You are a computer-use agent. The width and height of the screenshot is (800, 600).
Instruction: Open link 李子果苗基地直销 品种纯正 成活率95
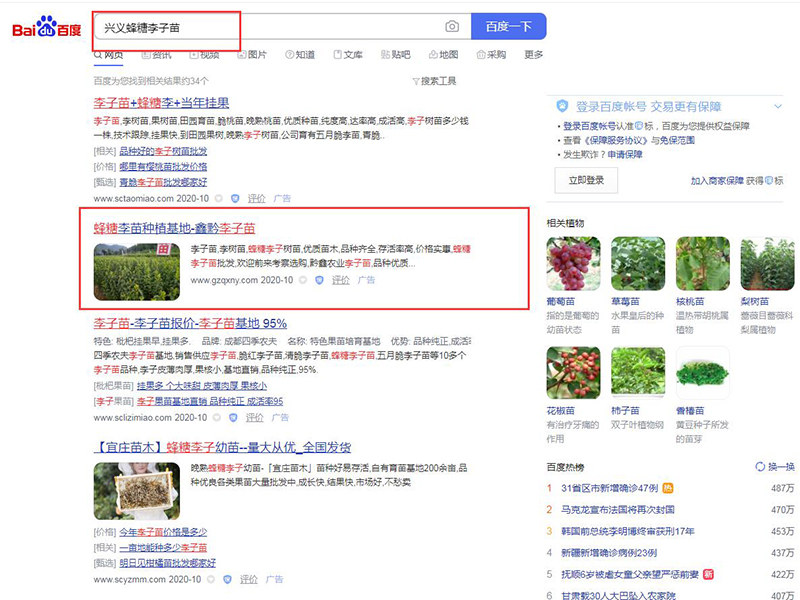210,402
